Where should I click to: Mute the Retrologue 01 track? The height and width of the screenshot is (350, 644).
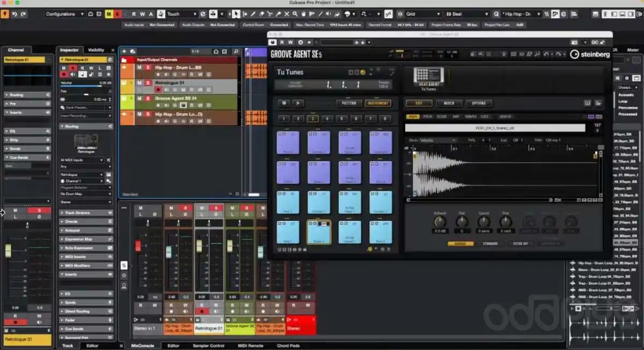point(140,82)
